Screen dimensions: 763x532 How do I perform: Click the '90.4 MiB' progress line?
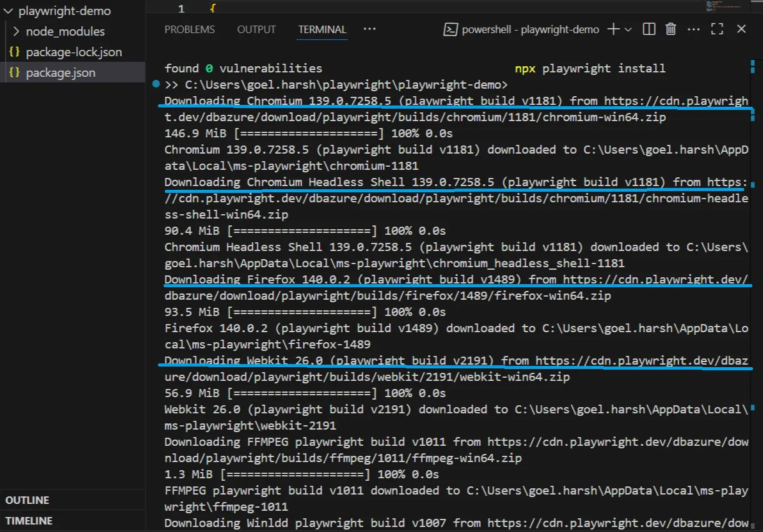tap(305, 231)
